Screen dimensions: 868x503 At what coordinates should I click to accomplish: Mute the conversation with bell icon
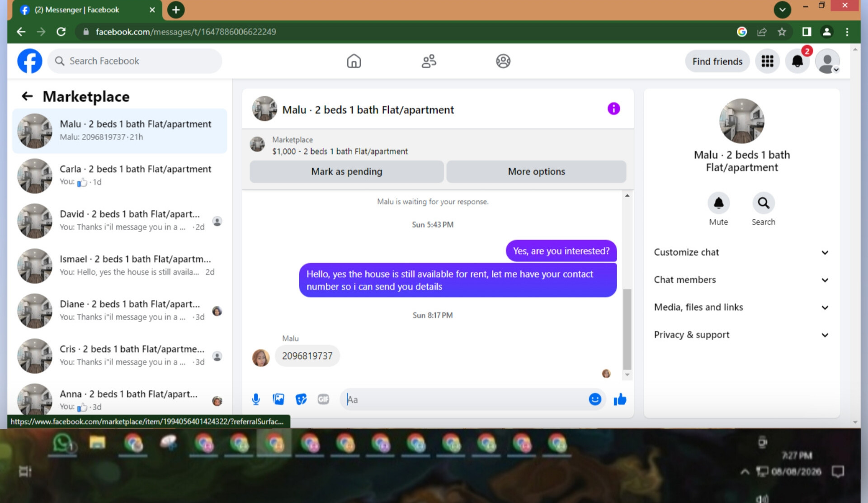click(x=718, y=203)
